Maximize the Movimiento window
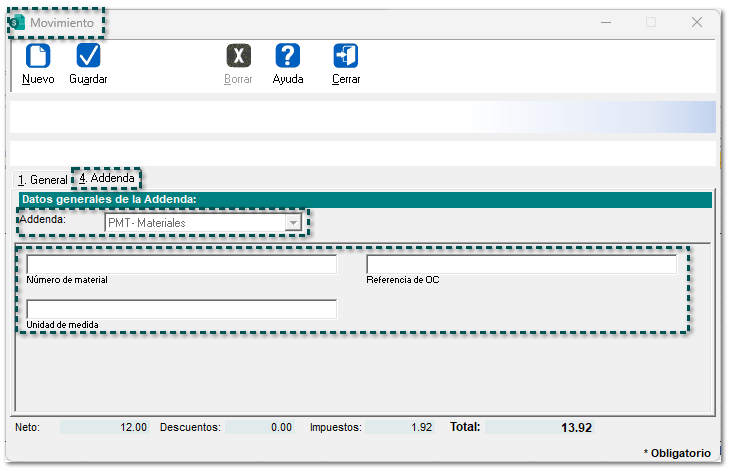 tap(651, 22)
